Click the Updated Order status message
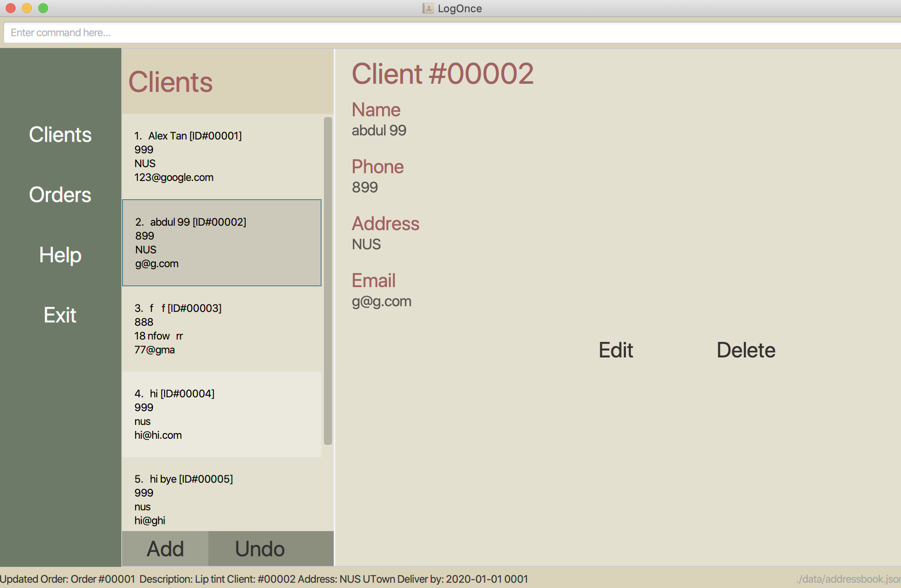The image size is (901, 588). (x=264, y=579)
